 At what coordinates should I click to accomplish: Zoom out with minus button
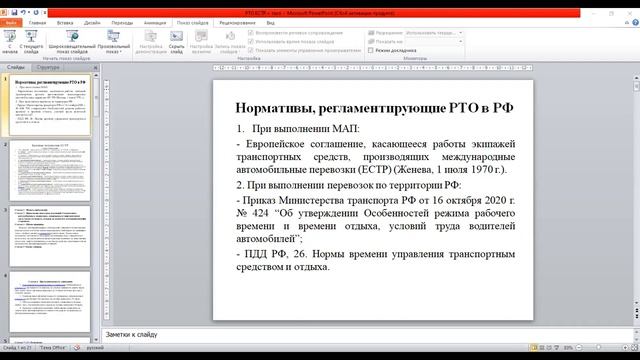click(579, 348)
